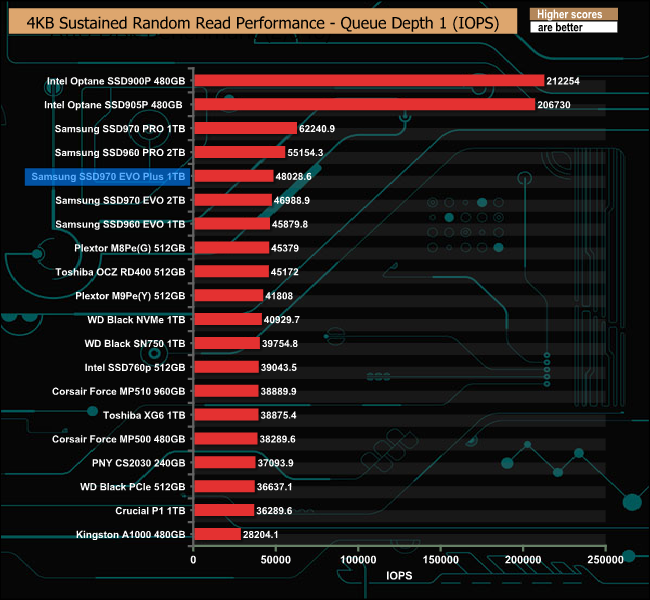Click the 206730 value label
650x600 pixels.
click(x=554, y=105)
